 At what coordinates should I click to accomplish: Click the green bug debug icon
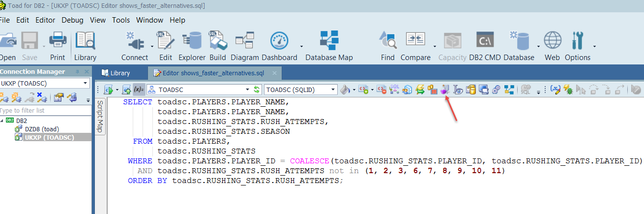click(567, 90)
